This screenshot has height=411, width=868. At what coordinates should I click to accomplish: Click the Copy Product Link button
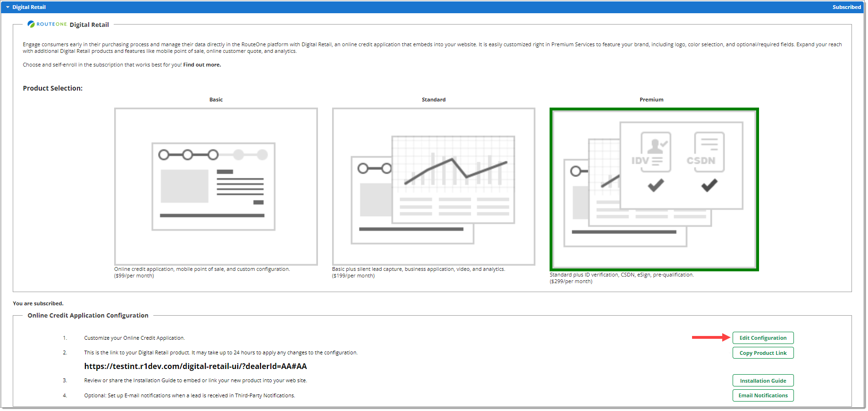[763, 353]
